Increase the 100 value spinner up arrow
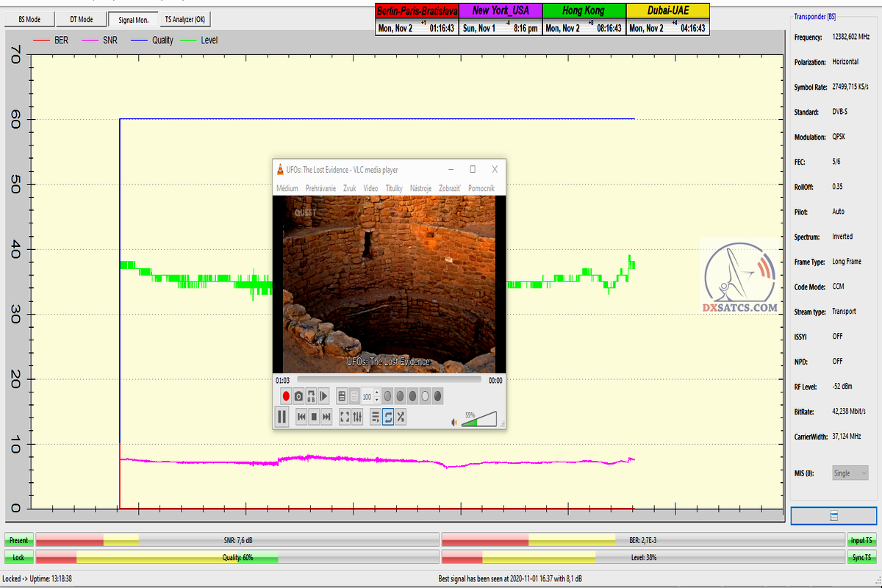The height and width of the screenshot is (588, 882). coord(377,393)
